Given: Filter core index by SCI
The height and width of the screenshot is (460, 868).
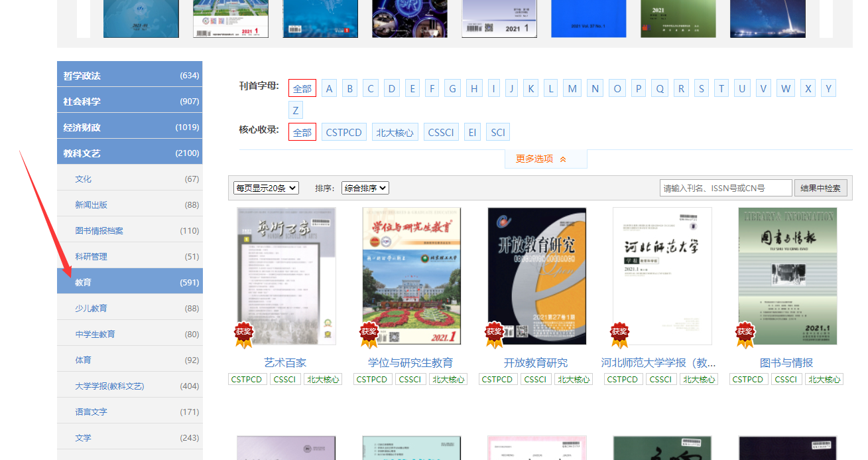Looking at the screenshot, I should pos(497,132).
